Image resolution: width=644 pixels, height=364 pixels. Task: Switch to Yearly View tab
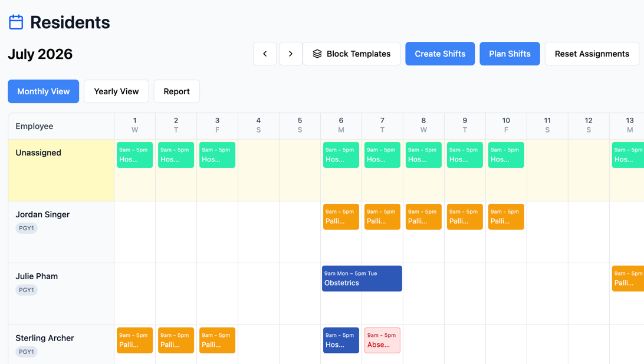click(x=116, y=91)
